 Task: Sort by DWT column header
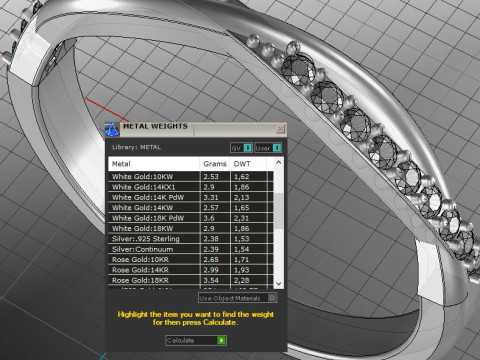point(248,164)
